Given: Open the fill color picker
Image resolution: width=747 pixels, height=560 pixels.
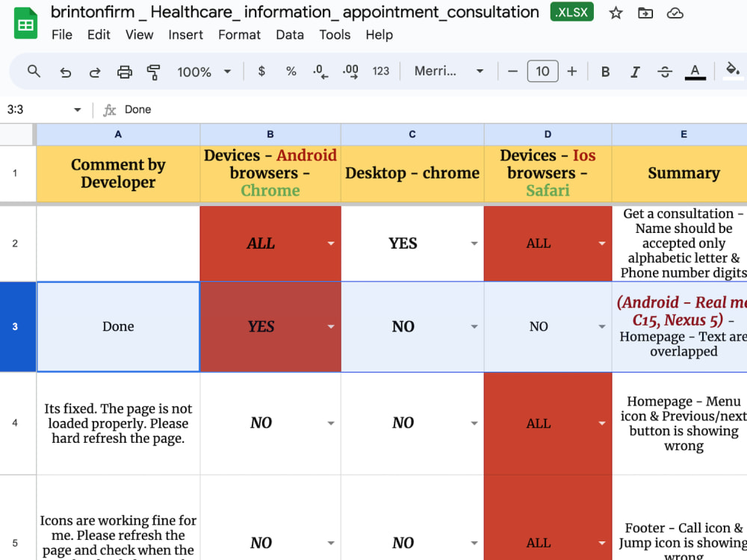Looking at the screenshot, I should coord(732,72).
